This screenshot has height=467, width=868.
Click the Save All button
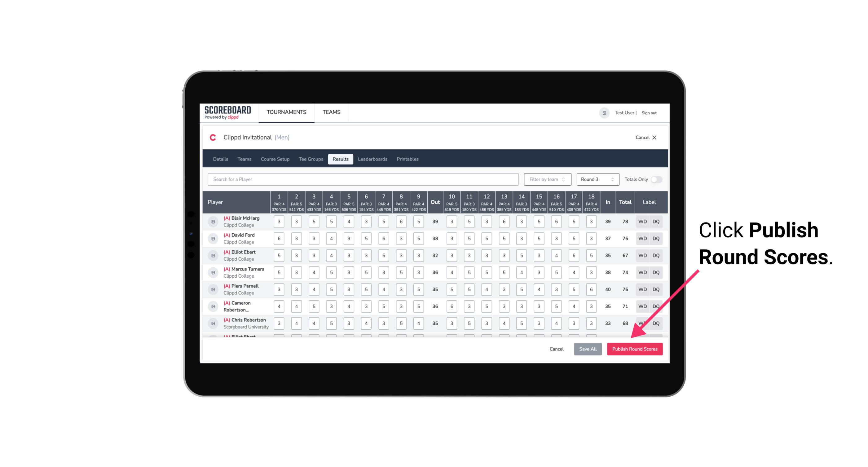tap(588, 349)
